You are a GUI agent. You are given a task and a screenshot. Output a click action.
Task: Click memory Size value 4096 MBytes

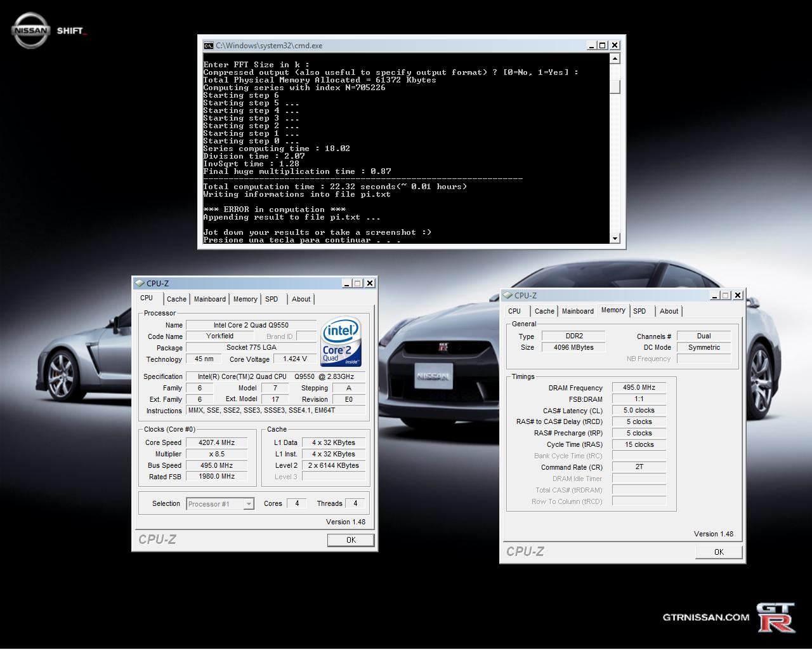573,347
